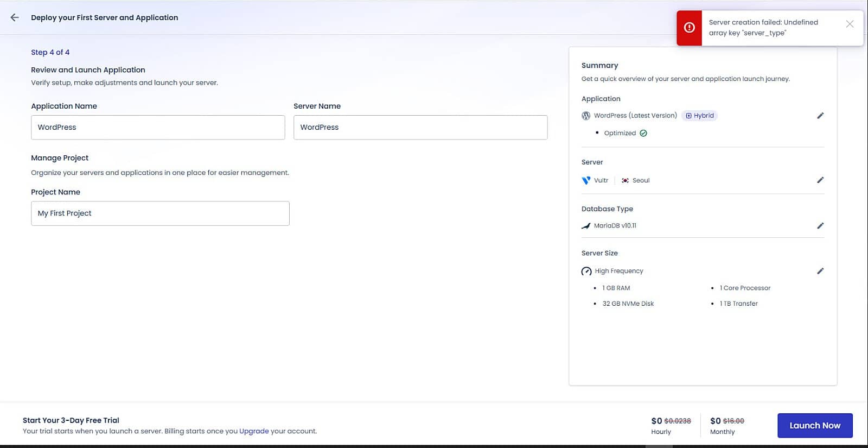Click the MariaDB logo icon

586,226
